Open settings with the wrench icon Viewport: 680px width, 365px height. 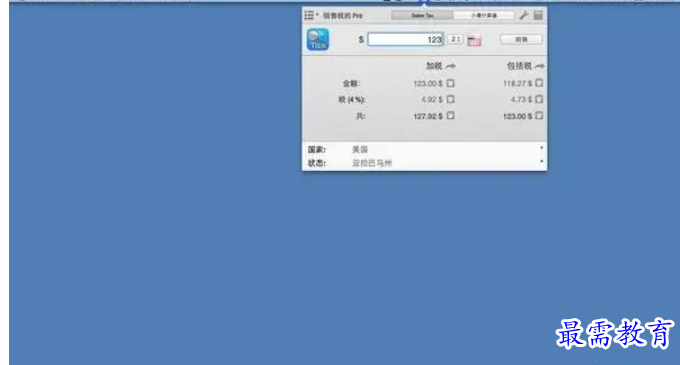(524, 15)
